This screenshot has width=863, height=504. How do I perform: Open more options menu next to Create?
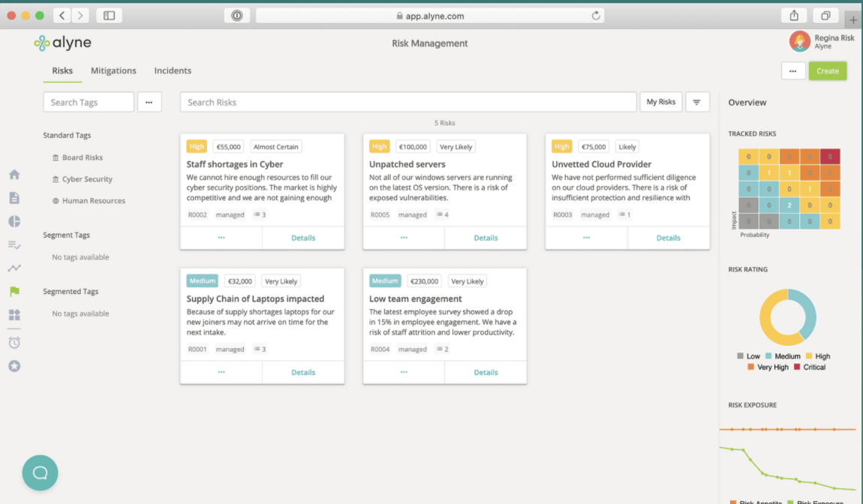[793, 71]
